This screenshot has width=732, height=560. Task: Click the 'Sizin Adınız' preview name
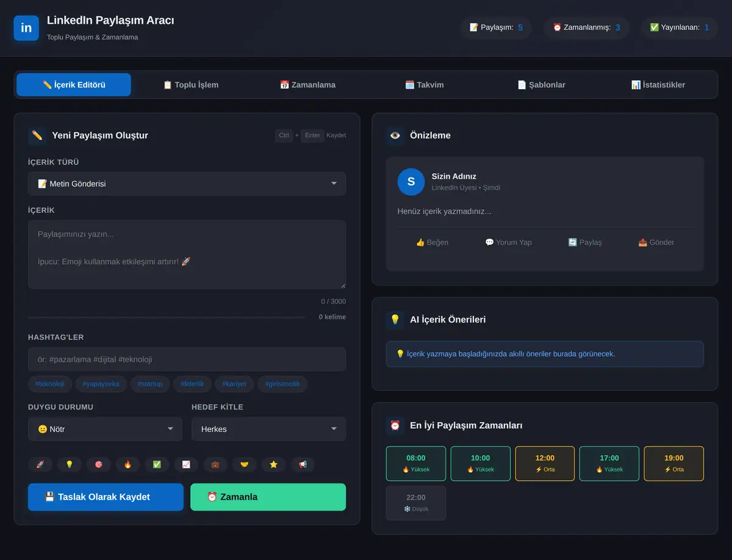click(x=454, y=176)
